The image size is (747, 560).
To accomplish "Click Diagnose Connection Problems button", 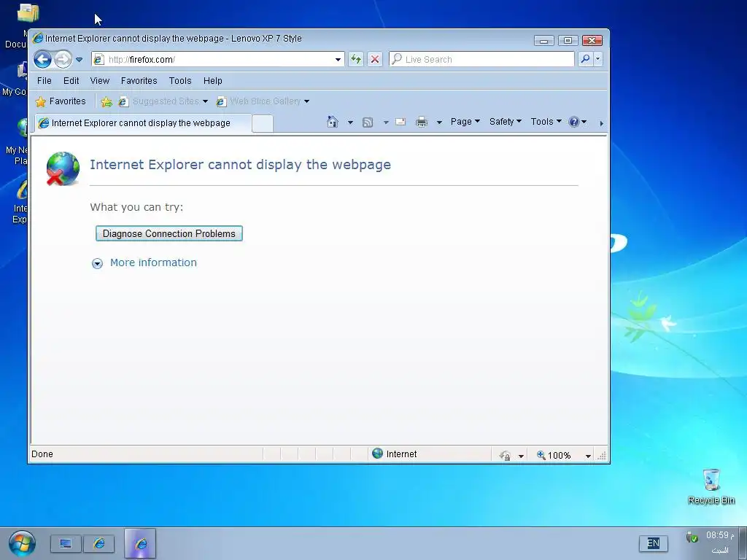I will click(x=169, y=233).
